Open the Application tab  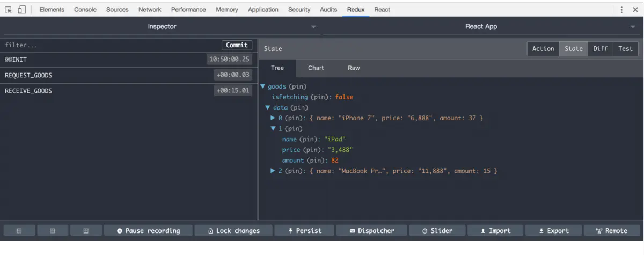tap(264, 10)
